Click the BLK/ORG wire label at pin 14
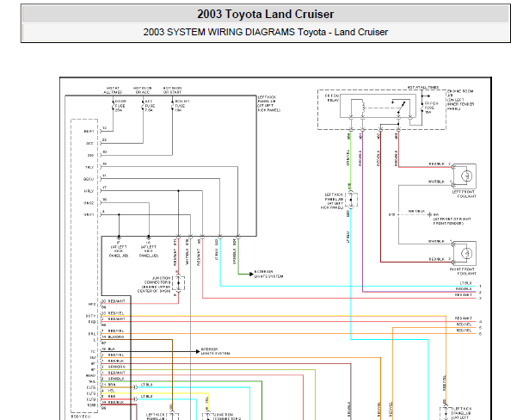 pos(116,337)
